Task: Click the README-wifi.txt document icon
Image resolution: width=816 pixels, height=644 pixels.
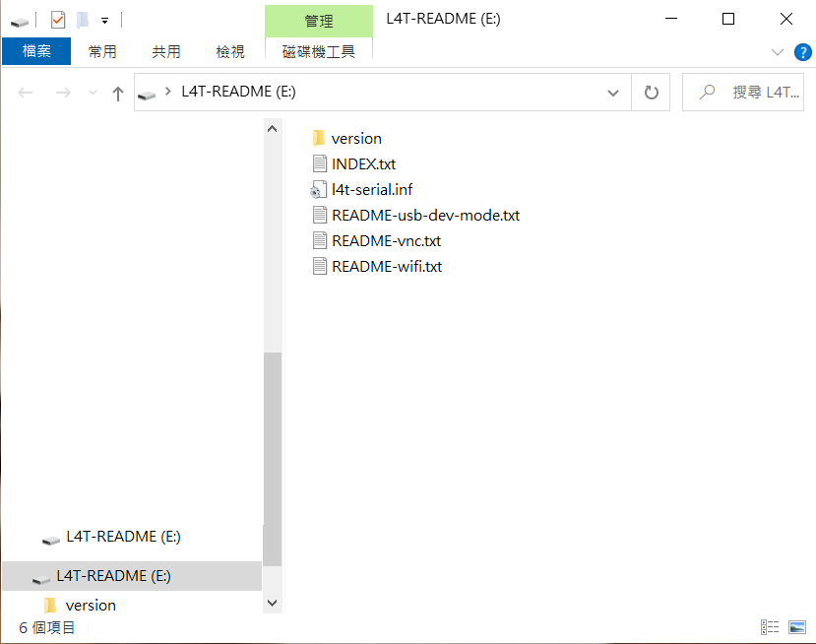Action: click(x=320, y=266)
